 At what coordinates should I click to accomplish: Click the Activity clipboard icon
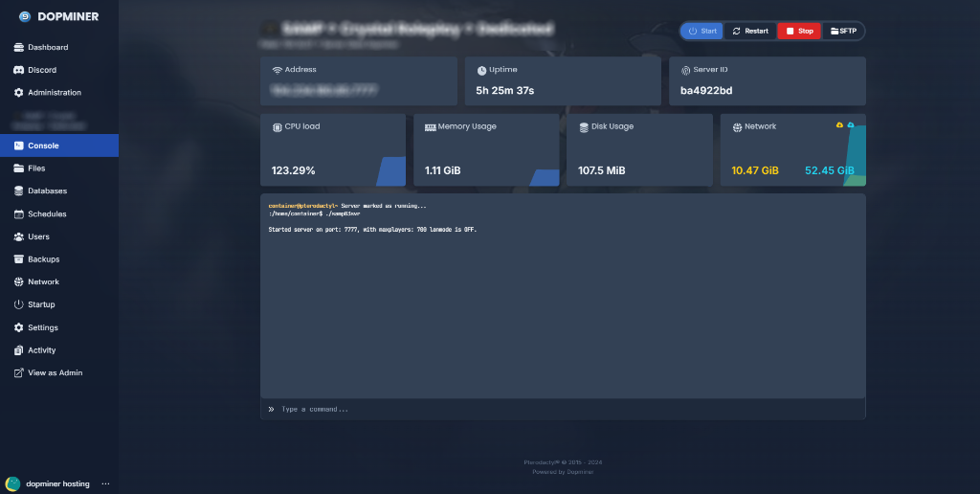tap(19, 350)
